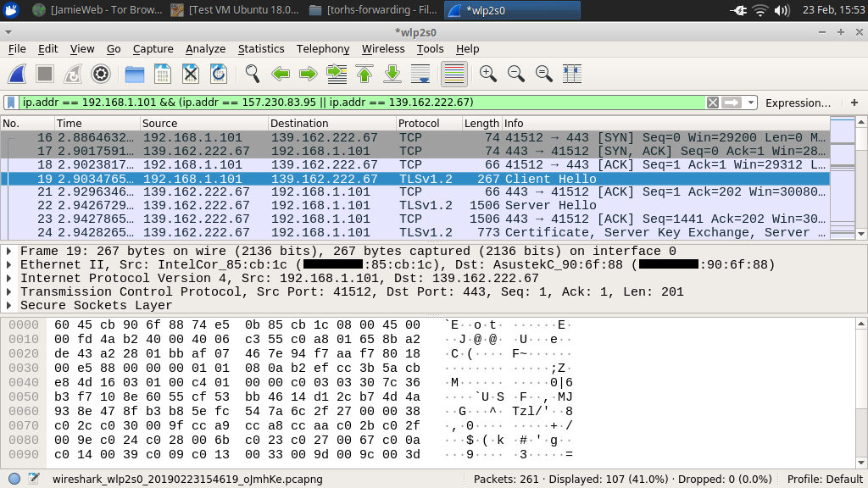Select packet 24 Certificate row
Screen dimensions: 868x488
(415, 232)
